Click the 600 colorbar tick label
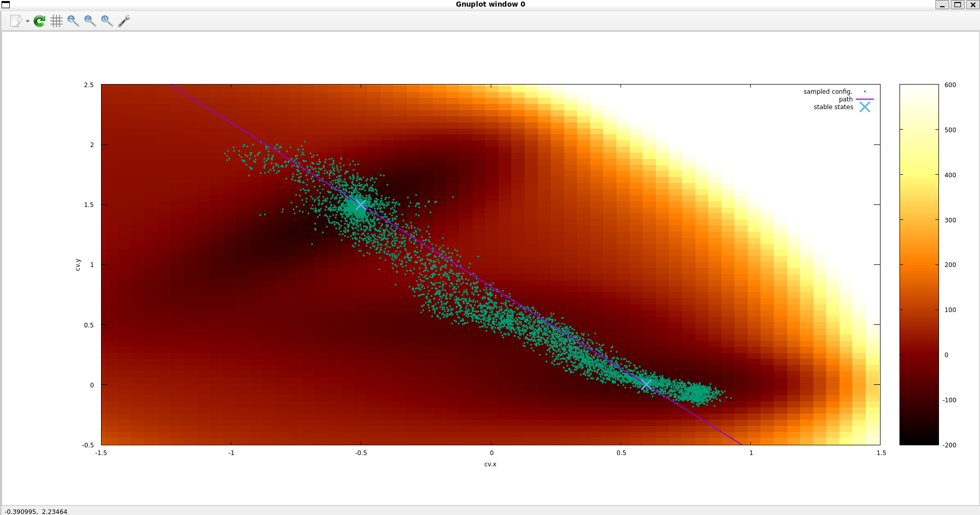This screenshot has width=980, height=515. 950,85
